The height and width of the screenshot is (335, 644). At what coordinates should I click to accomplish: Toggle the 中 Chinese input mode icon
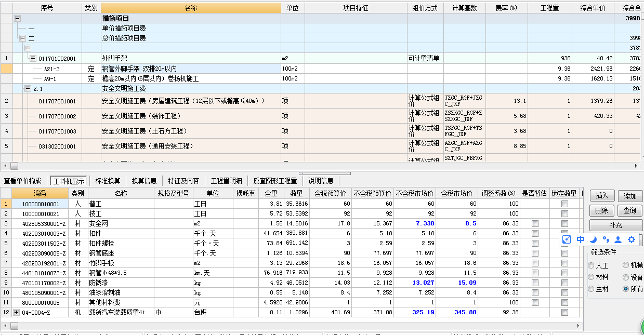pos(581,239)
